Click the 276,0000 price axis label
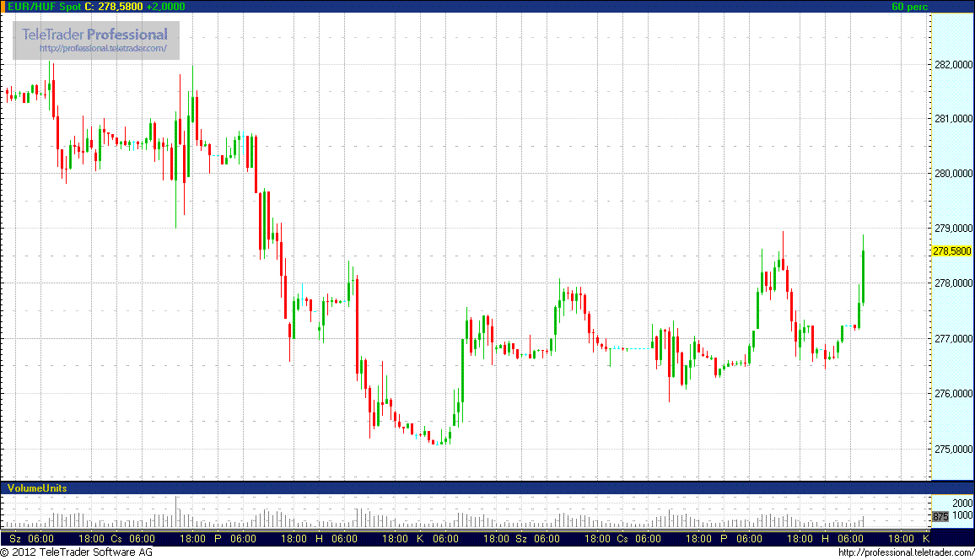Viewport: 975px width, 560px height. pos(953,393)
